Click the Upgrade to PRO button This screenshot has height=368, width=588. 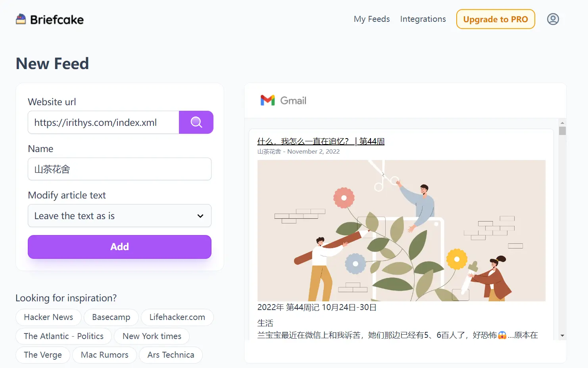[x=496, y=19]
